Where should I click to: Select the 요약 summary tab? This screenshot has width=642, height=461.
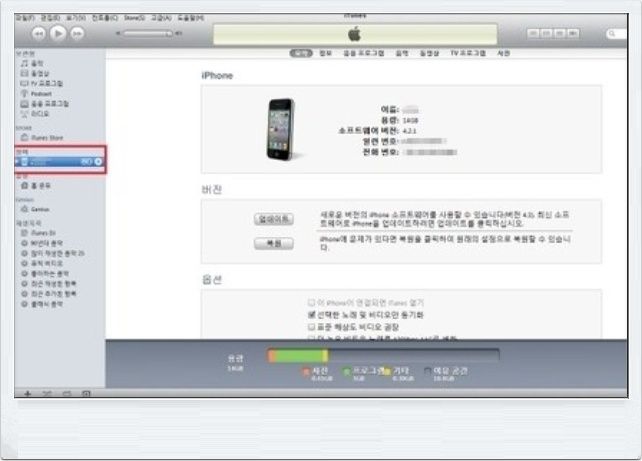[301, 53]
